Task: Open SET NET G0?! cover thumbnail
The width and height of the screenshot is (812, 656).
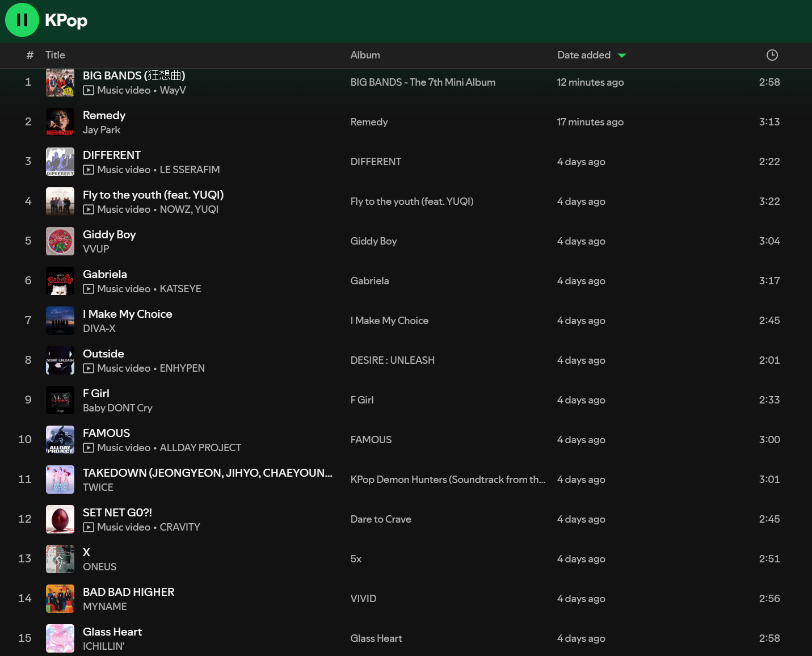Action: 60,519
